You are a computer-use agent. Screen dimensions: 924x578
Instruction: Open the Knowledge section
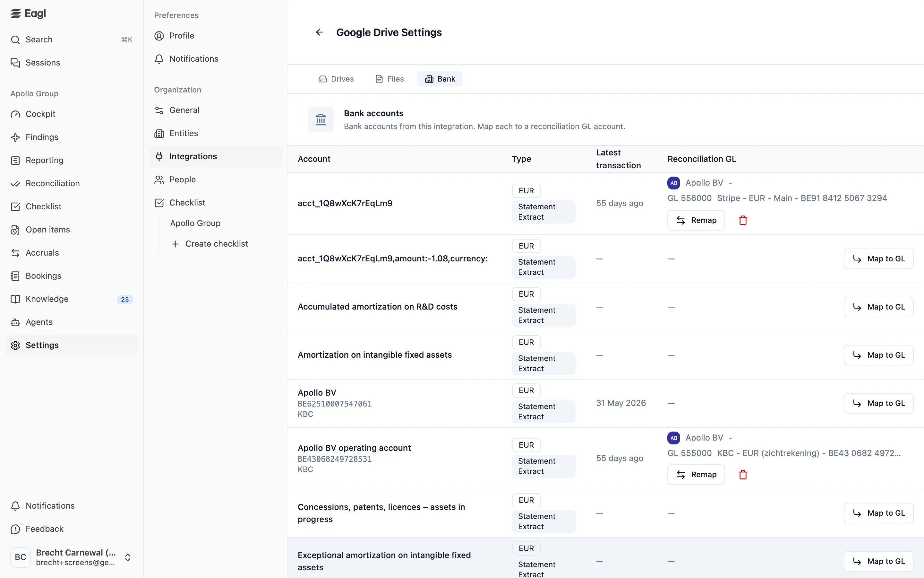[x=72, y=299]
